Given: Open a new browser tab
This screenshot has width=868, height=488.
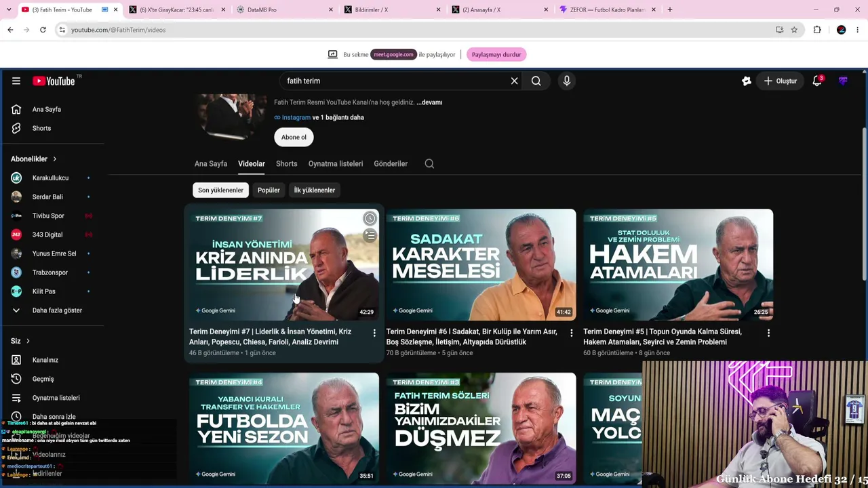Looking at the screenshot, I should 669,9.
